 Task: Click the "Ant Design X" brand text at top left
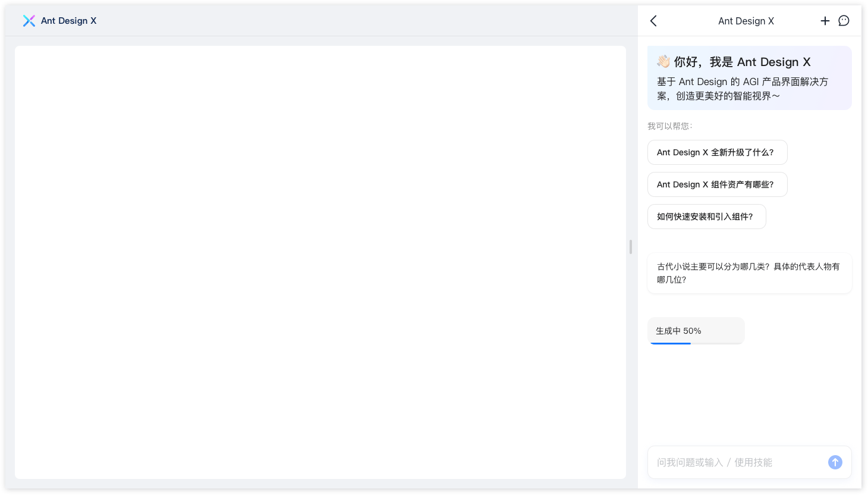coord(68,21)
